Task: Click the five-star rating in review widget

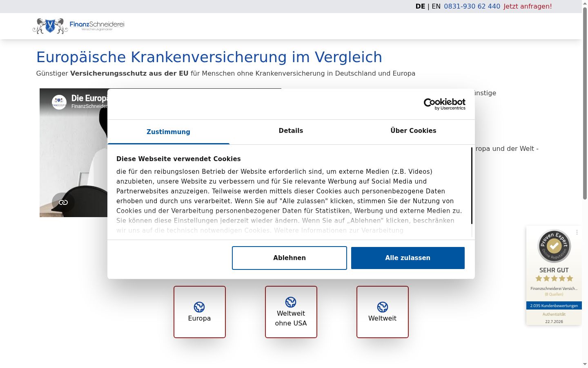Action: click(x=554, y=278)
